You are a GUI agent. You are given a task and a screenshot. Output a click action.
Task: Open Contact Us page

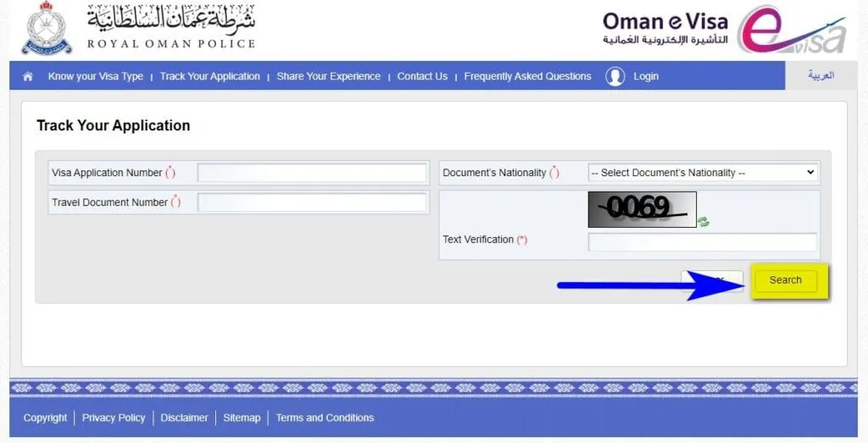(x=422, y=76)
